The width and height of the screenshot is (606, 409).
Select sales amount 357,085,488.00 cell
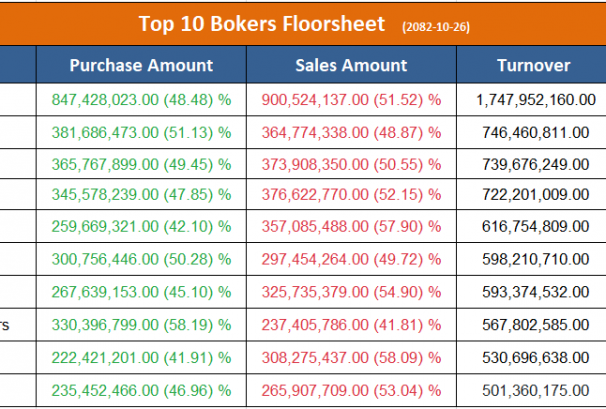(351, 227)
